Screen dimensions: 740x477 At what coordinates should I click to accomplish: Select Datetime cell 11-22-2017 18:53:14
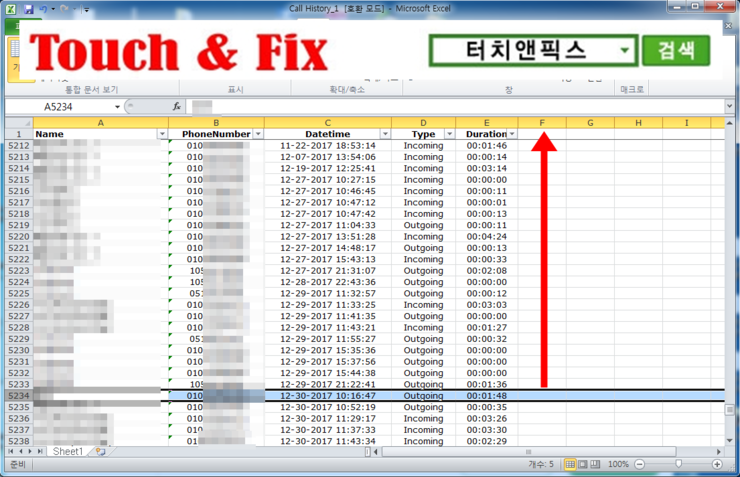[x=328, y=145]
